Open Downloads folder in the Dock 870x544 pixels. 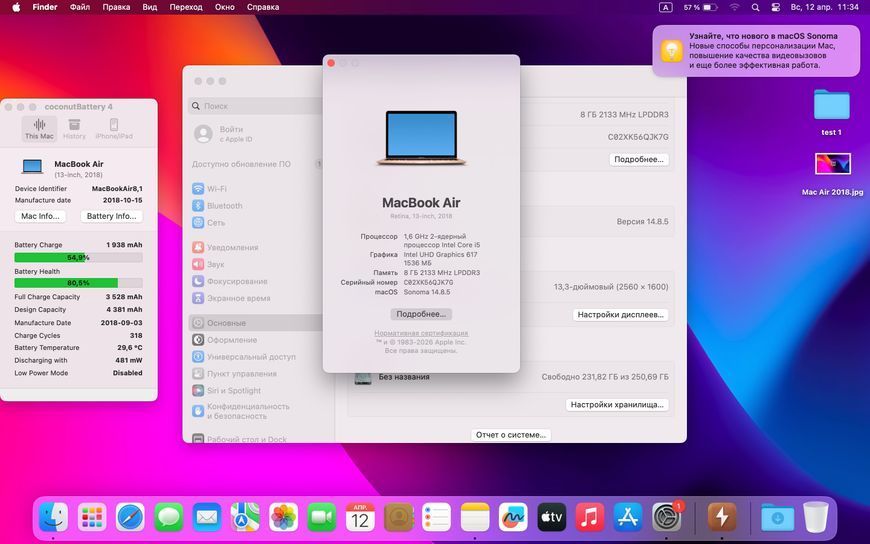[x=777, y=517]
